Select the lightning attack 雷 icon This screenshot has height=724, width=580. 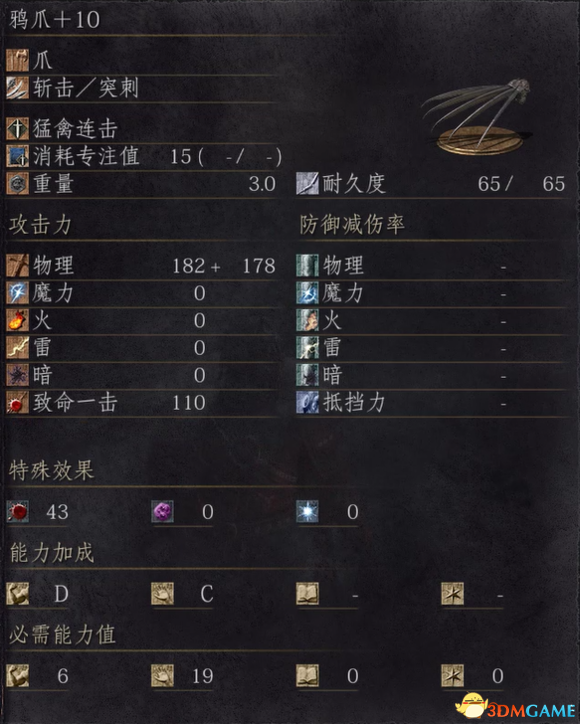[18, 348]
